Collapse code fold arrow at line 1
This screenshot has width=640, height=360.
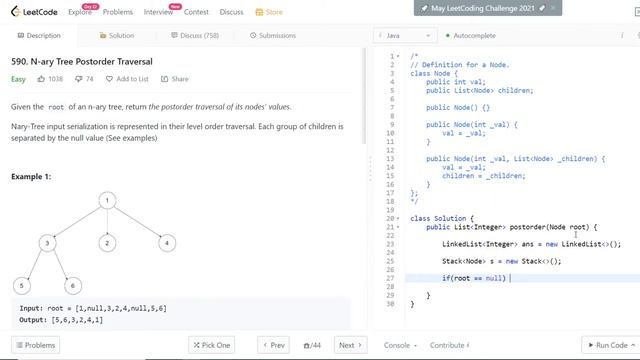click(x=398, y=56)
